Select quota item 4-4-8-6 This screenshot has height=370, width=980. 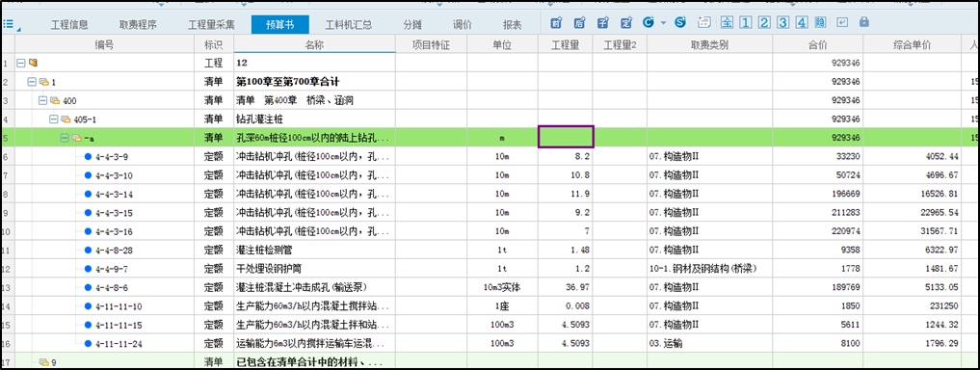pyautogui.click(x=113, y=288)
